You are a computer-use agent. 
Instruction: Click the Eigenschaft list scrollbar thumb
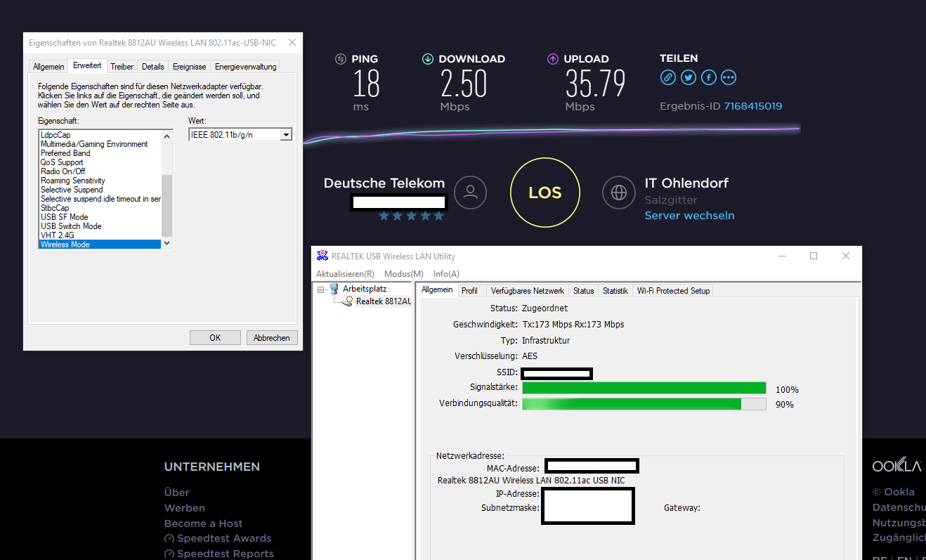[167, 205]
